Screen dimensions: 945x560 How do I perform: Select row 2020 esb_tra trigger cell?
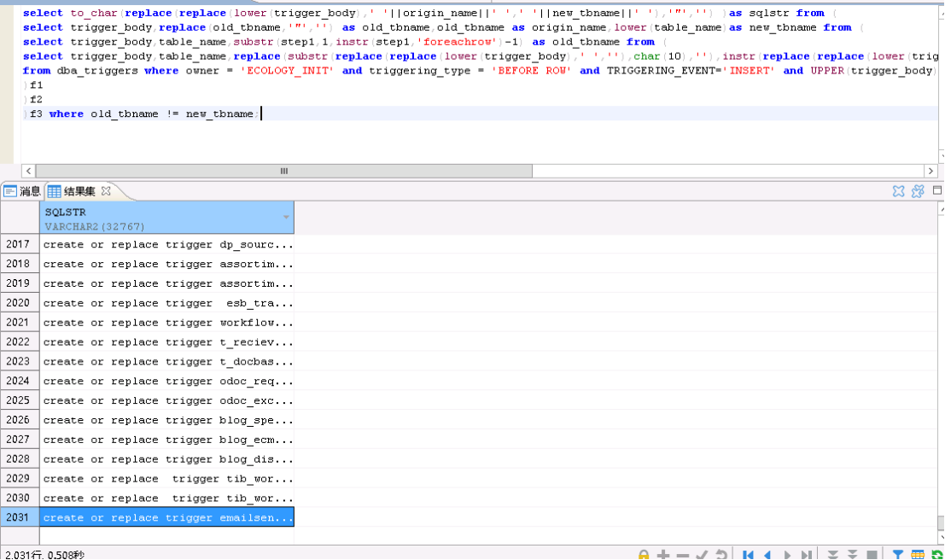pyautogui.click(x=167, y=303)
